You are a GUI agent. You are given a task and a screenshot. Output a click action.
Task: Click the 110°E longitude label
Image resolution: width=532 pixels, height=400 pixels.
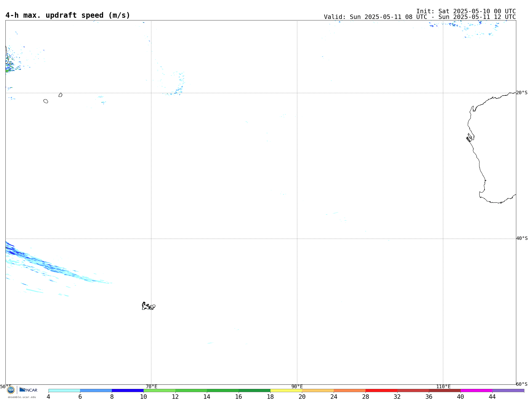tap(443, 386)
